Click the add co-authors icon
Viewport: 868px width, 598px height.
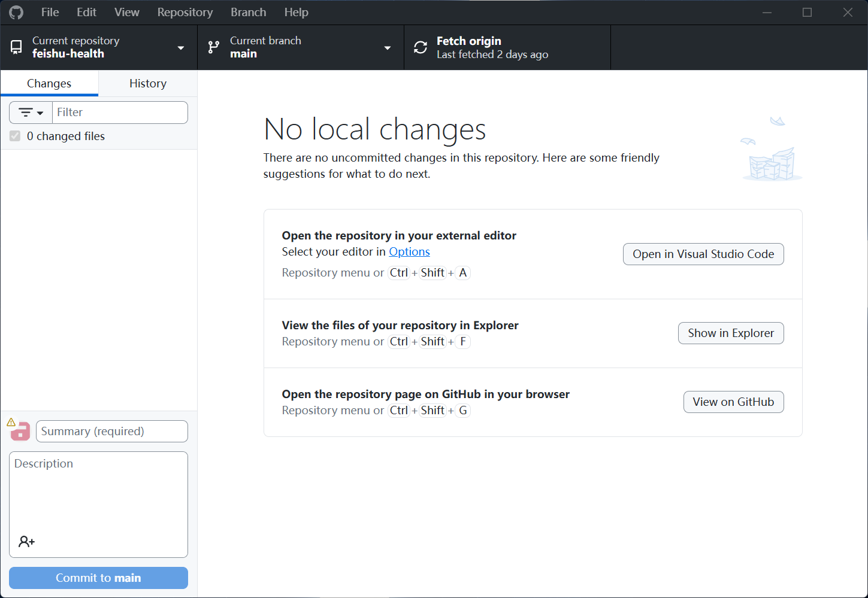tap(26, 542)
